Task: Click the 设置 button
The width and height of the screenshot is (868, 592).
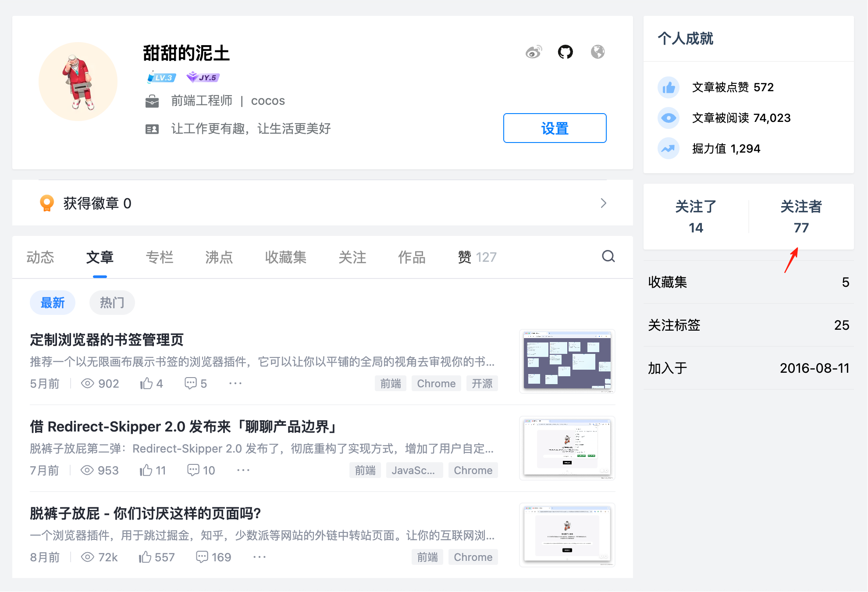Action: click(555, 128)
